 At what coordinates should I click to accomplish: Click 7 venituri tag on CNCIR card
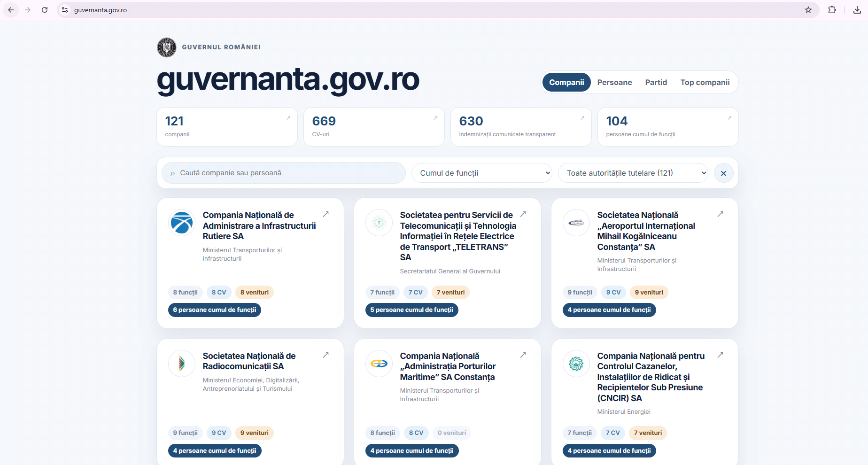pyautogui.click(x=648, y=433)
